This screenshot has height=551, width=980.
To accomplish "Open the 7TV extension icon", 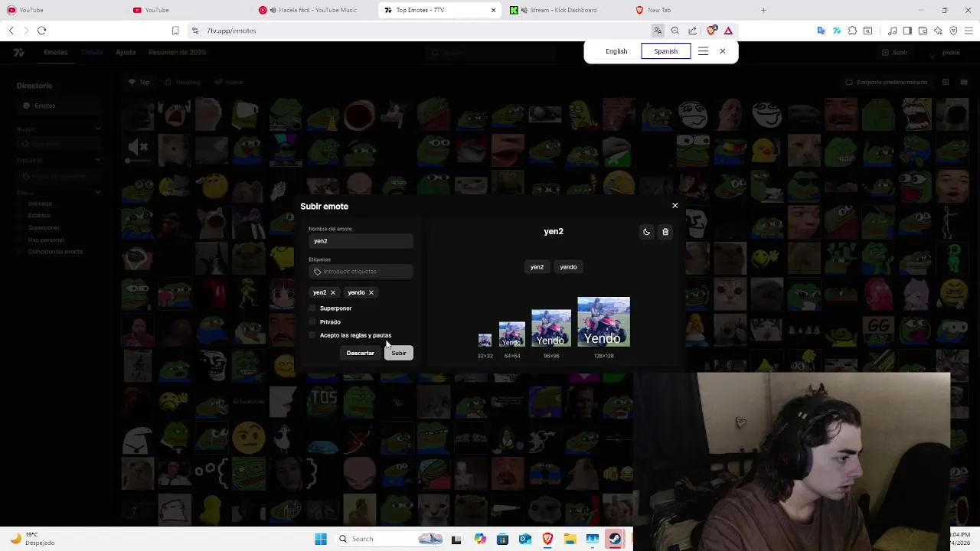I will click(837, 31).
